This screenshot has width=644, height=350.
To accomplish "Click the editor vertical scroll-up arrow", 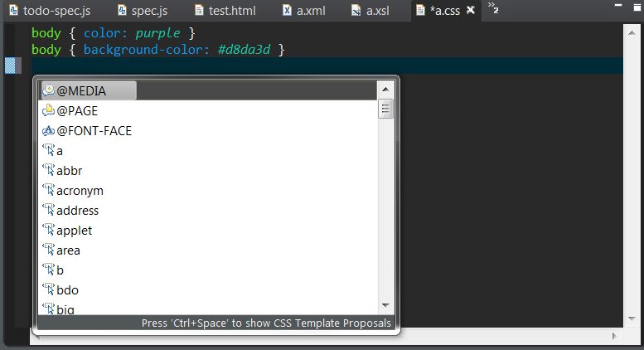I will tap(632, 33).
